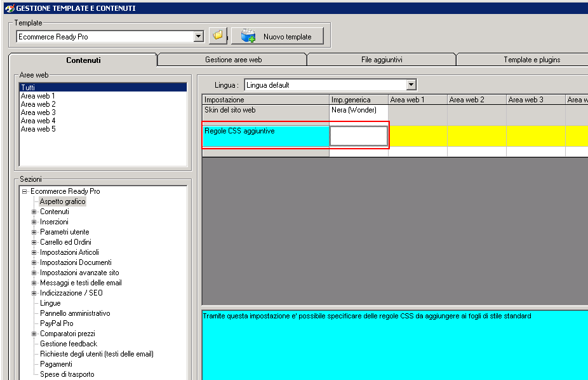Expand the Comparatori prezzi node

point(34,334)
